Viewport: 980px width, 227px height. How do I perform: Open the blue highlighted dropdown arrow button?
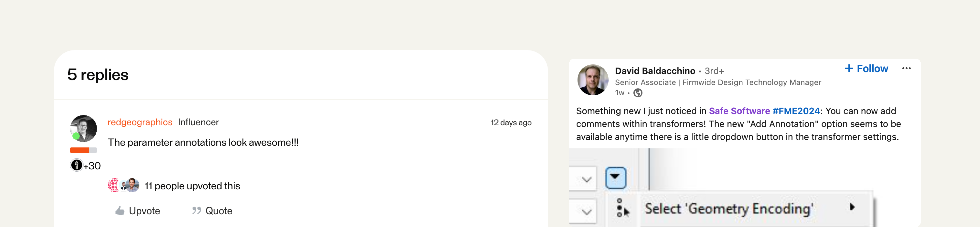[x=615, y=178]
